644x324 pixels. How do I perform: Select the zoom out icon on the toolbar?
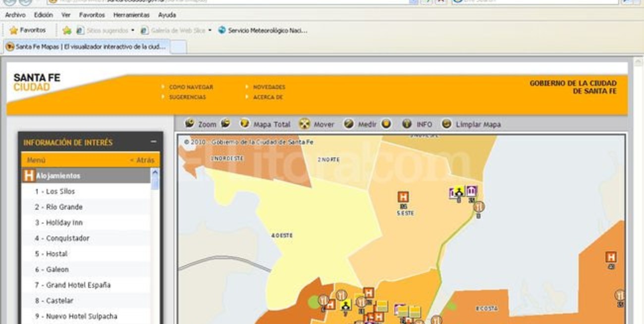pos(226,124)
